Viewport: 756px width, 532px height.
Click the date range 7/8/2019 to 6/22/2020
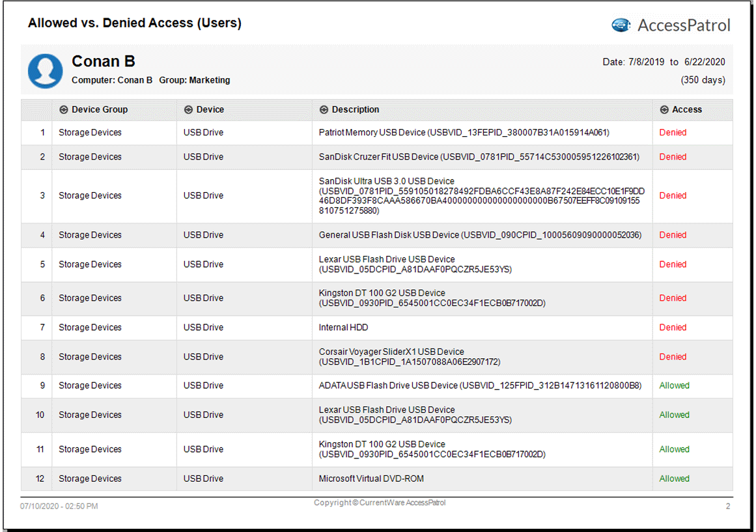point(664,62)
